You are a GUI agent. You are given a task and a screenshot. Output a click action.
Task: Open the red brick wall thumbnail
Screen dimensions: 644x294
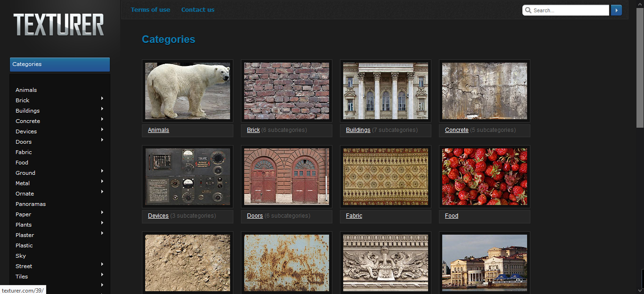pos(287,91)
